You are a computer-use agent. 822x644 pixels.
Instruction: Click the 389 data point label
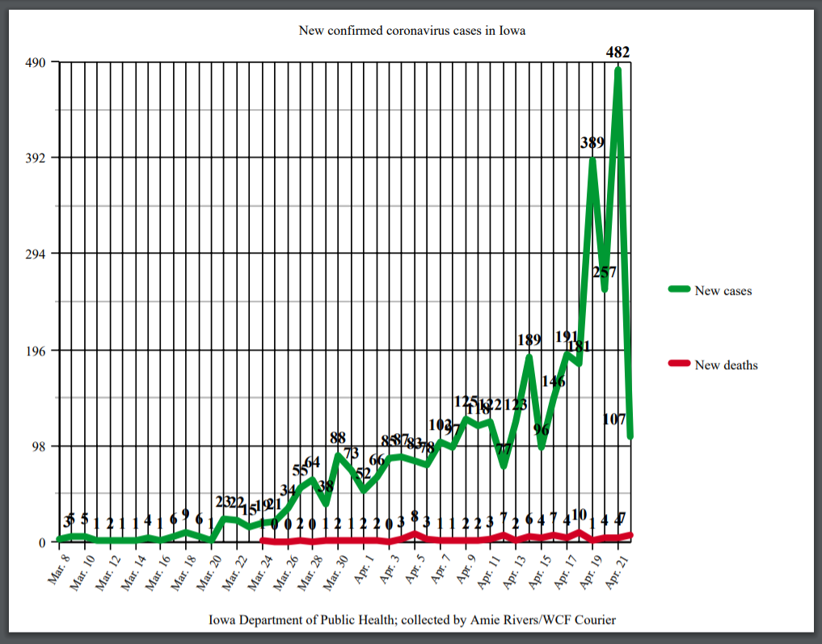(x=592, y=143)
